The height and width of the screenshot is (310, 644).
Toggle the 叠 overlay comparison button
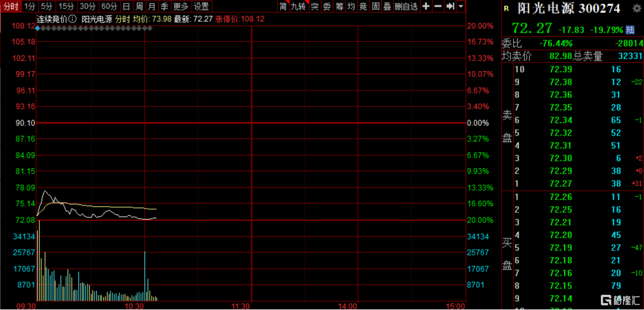(387, 6)
